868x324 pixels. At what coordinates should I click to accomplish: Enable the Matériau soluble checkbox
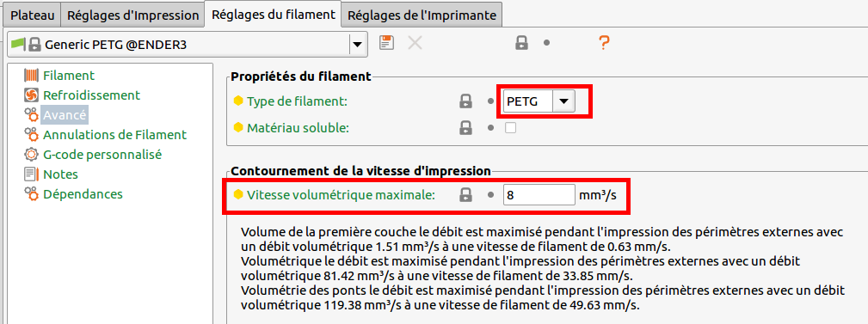tap(510, 128)
